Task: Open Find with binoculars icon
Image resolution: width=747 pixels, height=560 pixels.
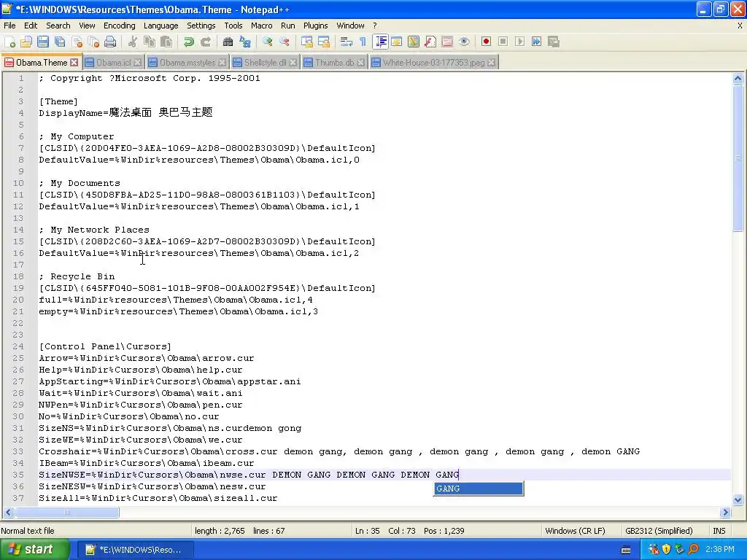Action: (x=228, y=42)
